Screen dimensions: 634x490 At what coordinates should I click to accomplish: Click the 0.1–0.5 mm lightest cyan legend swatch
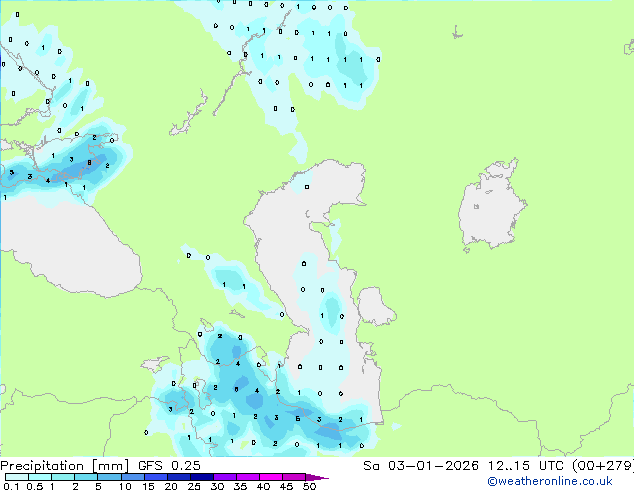click(17, 477)
